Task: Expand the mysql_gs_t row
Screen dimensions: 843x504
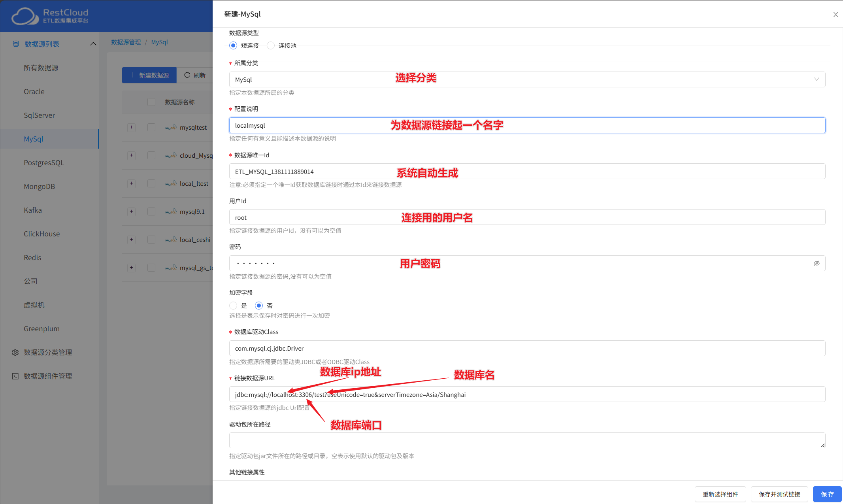Action: [x=132, y=268]
